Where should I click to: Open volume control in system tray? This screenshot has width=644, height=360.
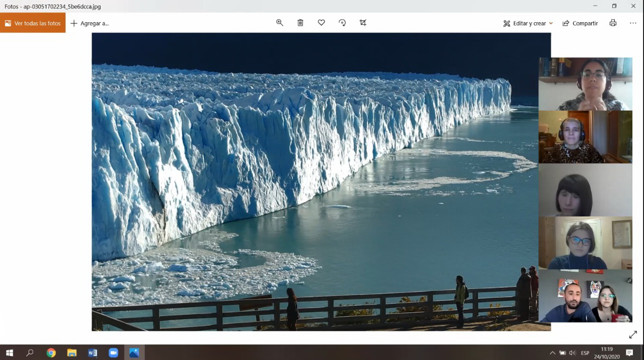pyautogui.click(x=572, y=353)
